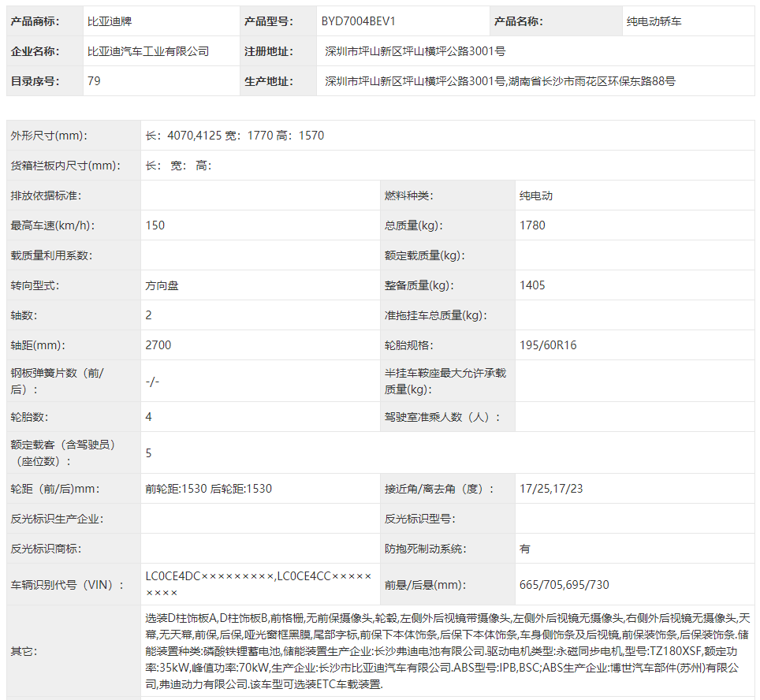Image resolution: width=760 pixels, height=700 pixels.
Task: Click the label 轮胎数:
Action: pyautogui.click(x=30, y=417)
